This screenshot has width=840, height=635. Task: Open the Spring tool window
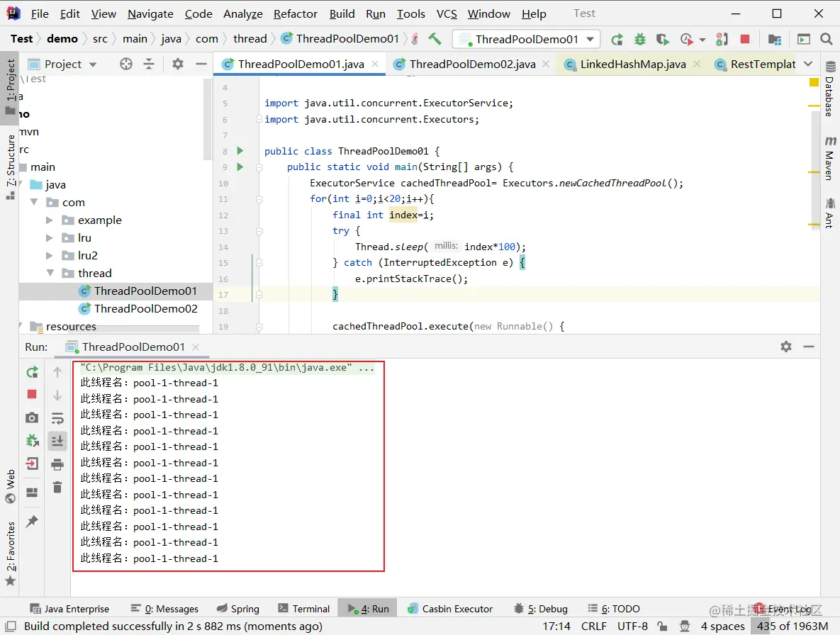[238, 609]
